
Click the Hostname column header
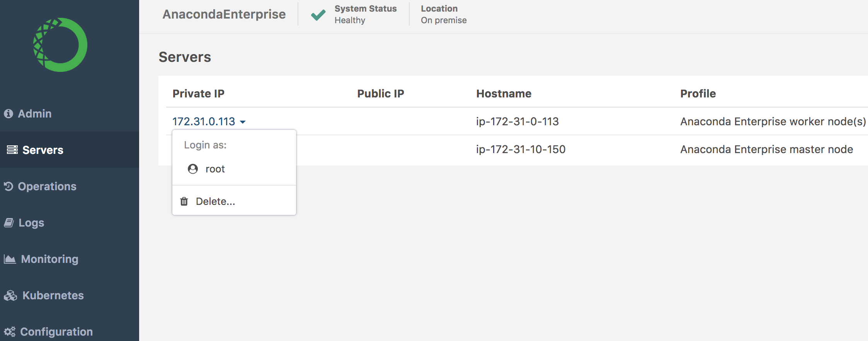tap(504, 94)
